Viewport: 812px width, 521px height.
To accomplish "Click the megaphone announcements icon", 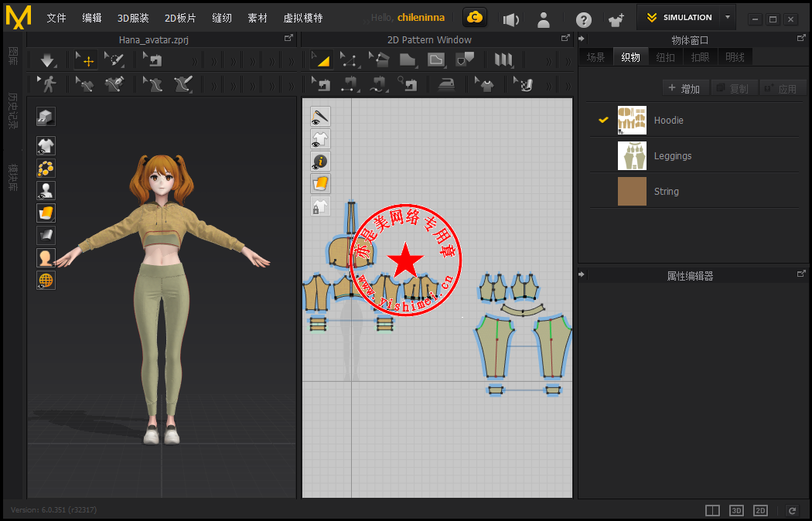I will (510, 19).
